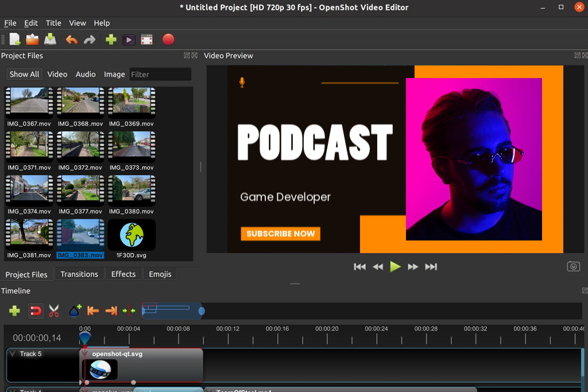Click the blue timeline playhead marker

tap(85, 337)
